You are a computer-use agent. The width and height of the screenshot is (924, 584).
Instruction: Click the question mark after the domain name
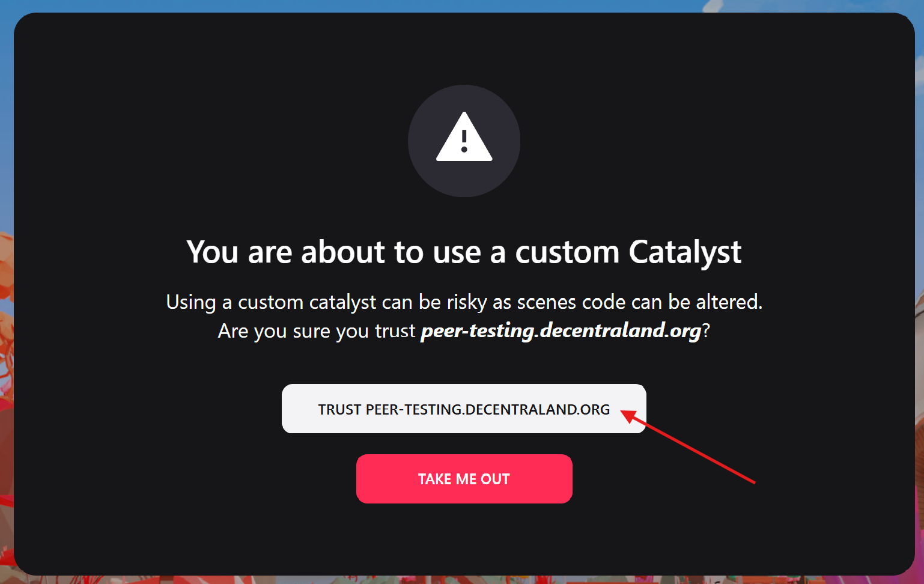[706, 330]
